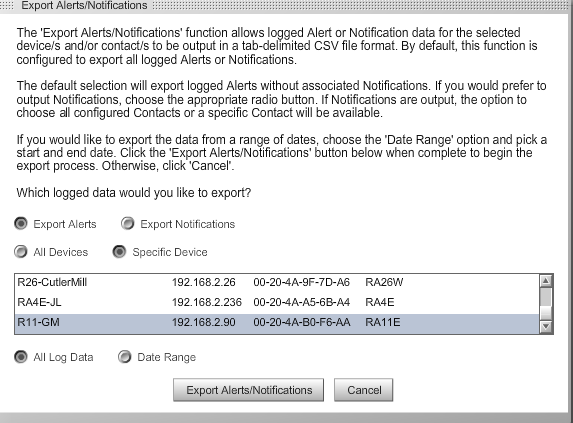This screenshot has width=573, height=423.
Task: Click MAC address 00-20-4A-9F-7D-A6 entry
Action: (x=301, y=282)
